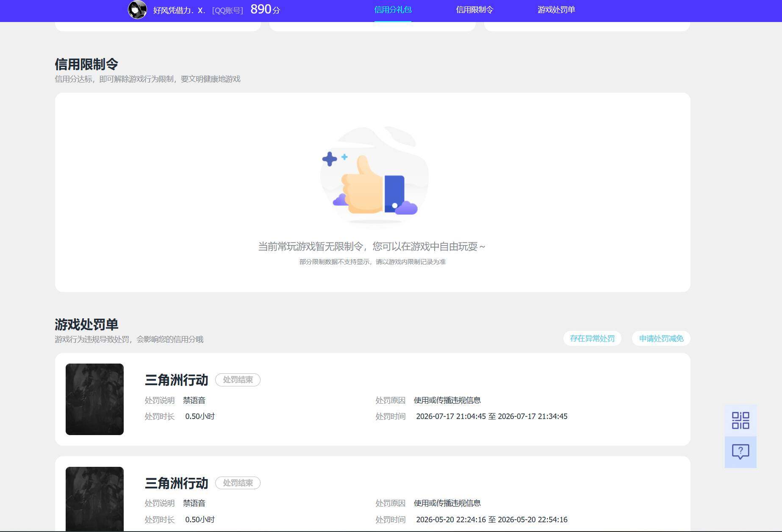Switch to the 信用限制令 tab

tap(474, 10)
